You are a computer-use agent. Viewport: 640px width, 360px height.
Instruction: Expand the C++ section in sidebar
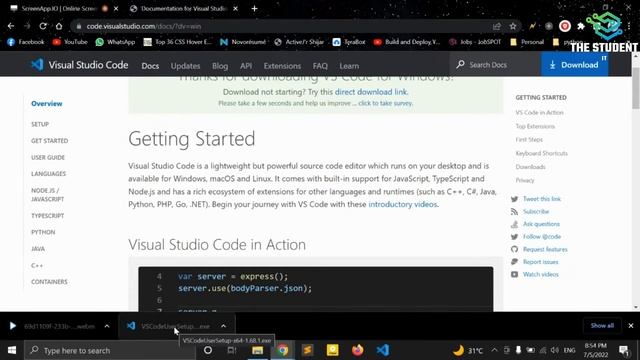pyautogui.click(x=37, y=266)
